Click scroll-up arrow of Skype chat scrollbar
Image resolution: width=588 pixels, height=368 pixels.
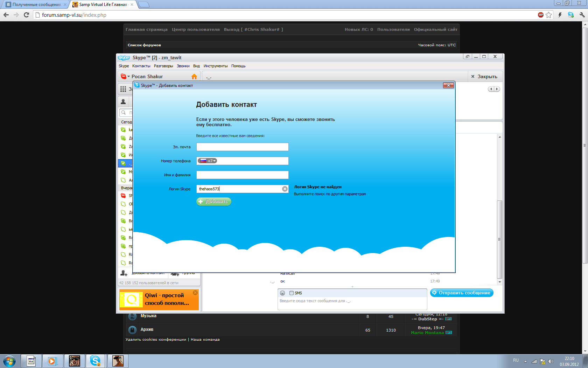[500, 137]
